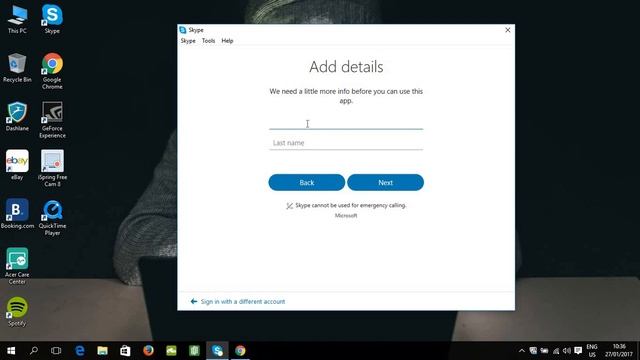
Task: Open the Help menu
Action: (x=227, y=41)
